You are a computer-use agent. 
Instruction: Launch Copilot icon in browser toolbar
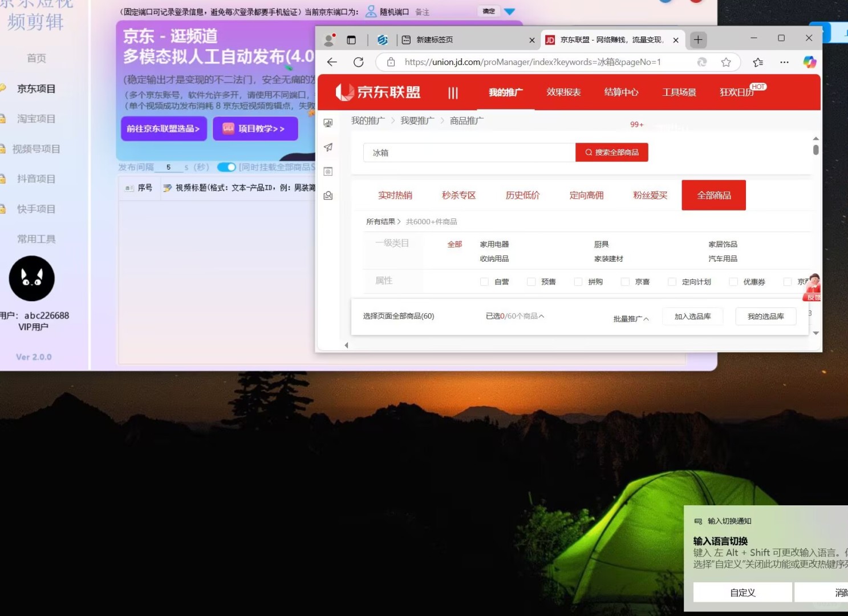pos(810,62)
